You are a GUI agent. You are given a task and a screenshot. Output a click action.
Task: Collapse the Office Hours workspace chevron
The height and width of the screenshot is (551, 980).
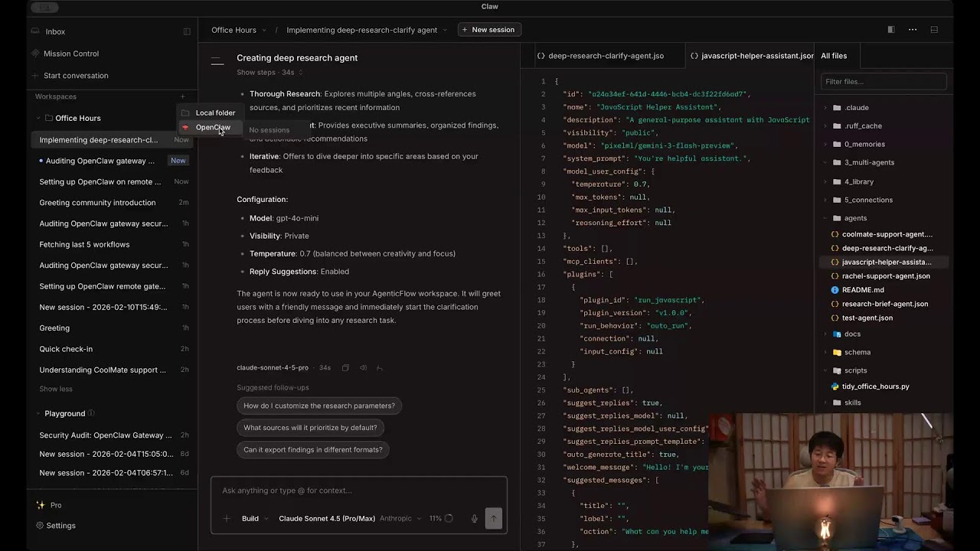click(38, 118)
